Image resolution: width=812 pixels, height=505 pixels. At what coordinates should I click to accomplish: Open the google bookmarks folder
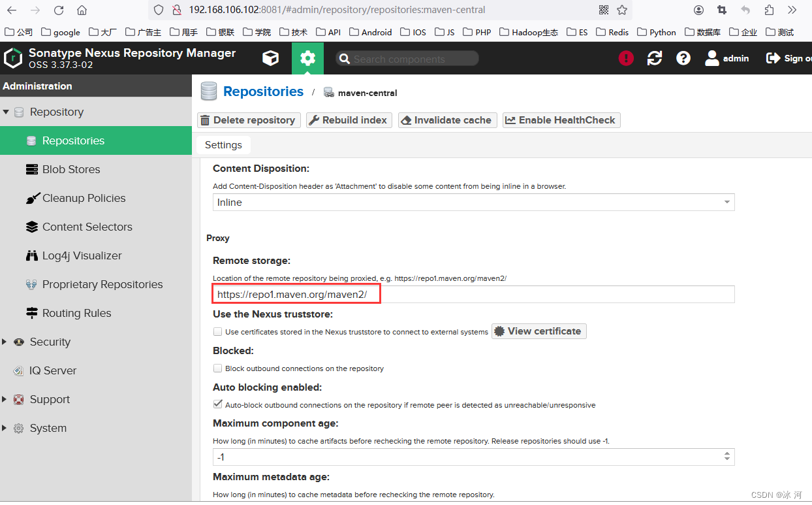pyautogui.click(x=61, y=32)
